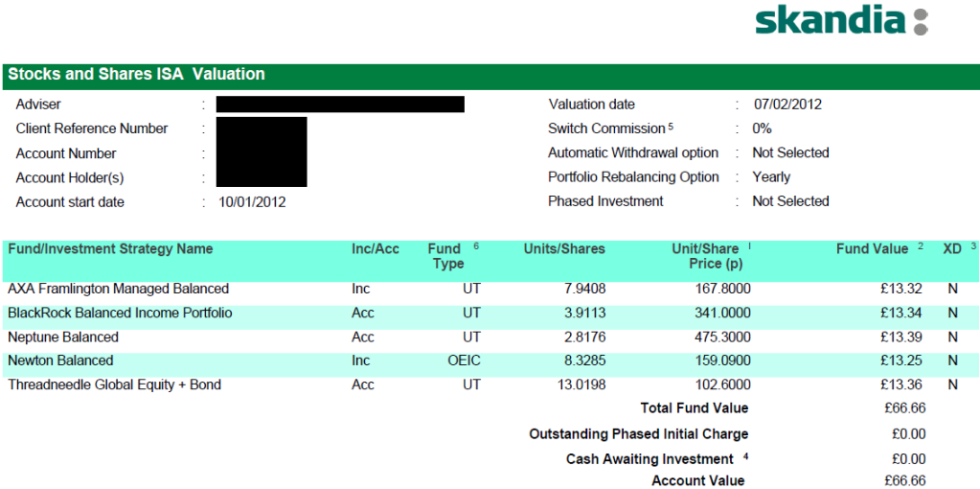This screenshot has height=489, width=980.
Task: Click the Stocks and Shares ISA Valuation header
Action: [x=137, y=75]
